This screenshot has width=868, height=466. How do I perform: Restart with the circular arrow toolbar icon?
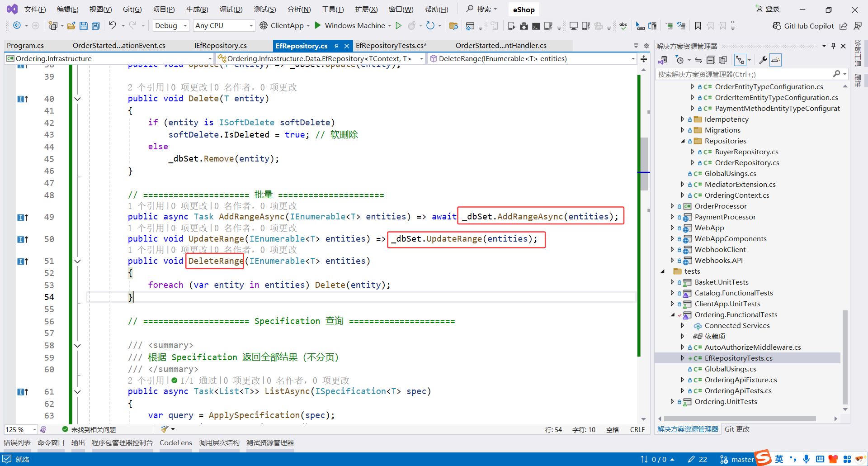pyautogui.click(x=430, y=26)
